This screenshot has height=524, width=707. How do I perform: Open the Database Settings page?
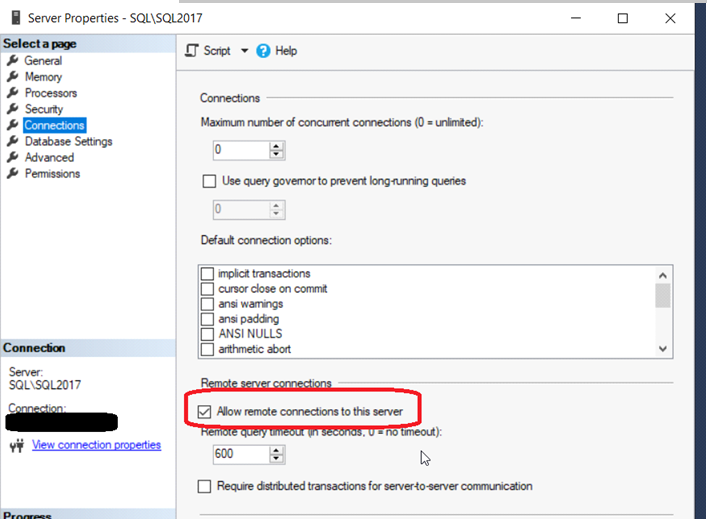click(68, 141)
